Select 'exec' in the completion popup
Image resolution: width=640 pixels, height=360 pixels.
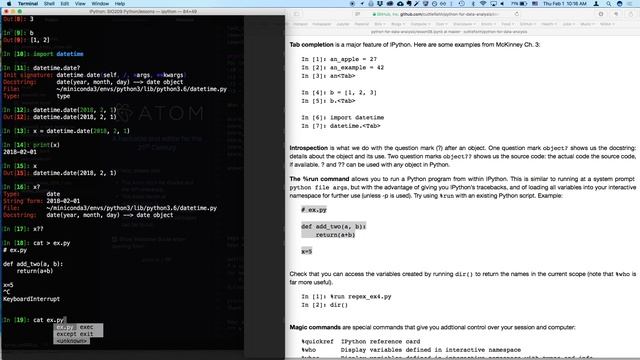point(87,327)
